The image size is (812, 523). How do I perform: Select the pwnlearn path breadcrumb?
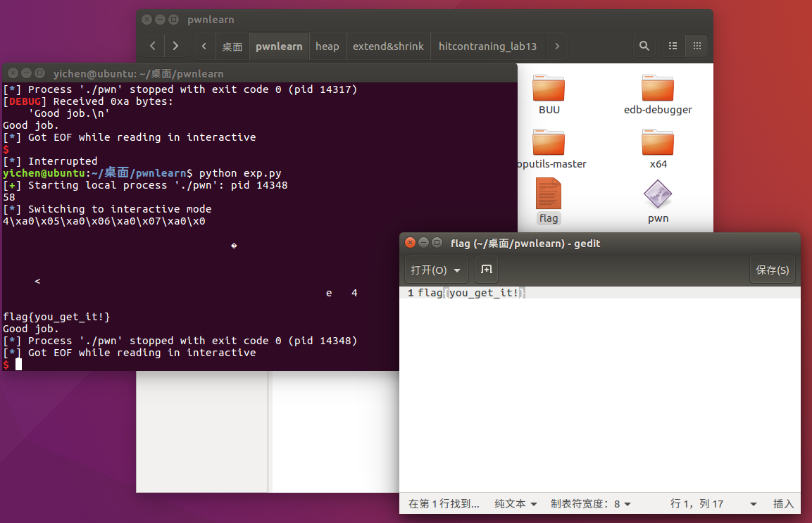(x=279, y=46)
